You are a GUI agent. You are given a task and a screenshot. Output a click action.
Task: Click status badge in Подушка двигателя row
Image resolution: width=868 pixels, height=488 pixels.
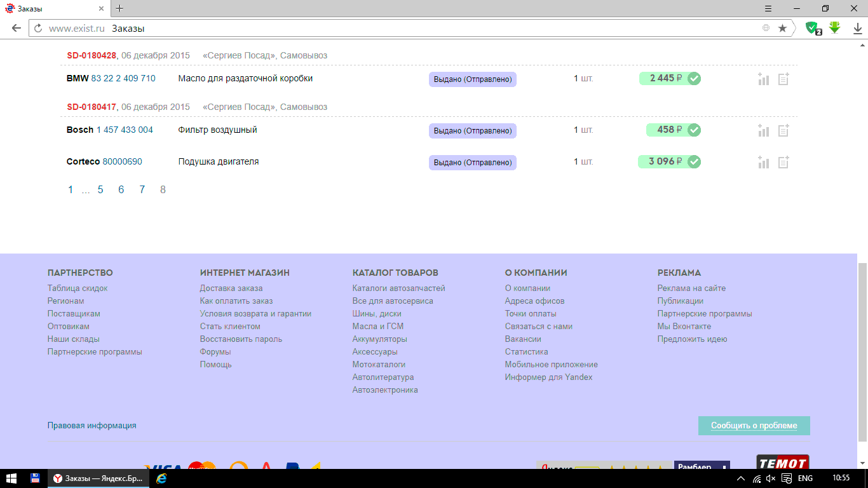pos(473,163)
